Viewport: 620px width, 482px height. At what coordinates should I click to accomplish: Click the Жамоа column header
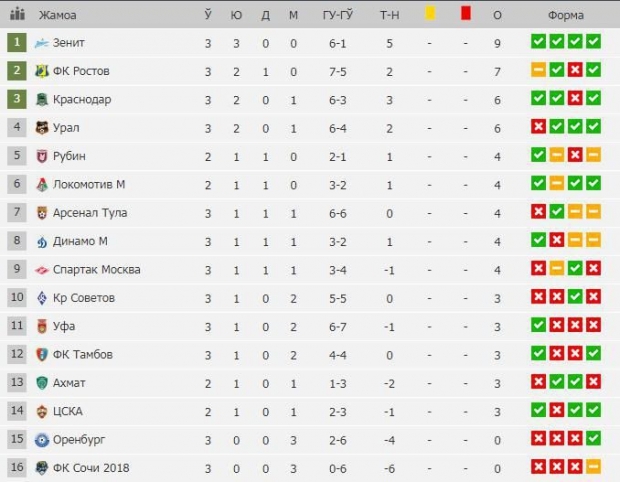(x=57, y=15)
